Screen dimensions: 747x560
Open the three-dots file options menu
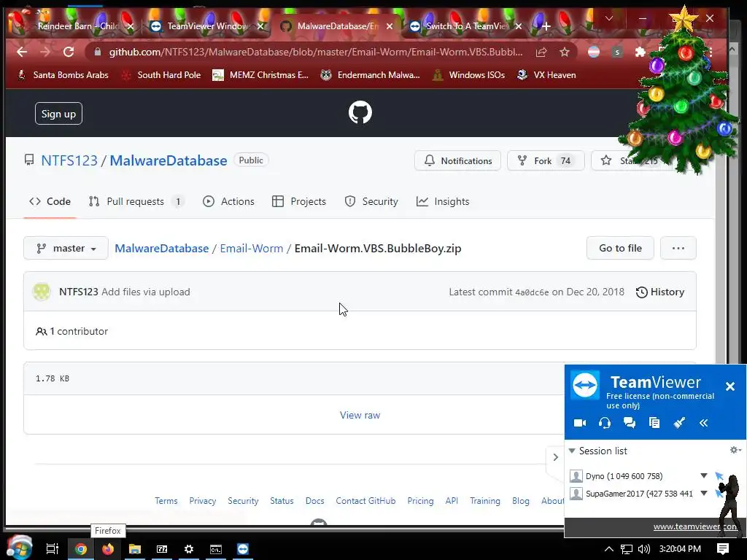click(678, 248)
